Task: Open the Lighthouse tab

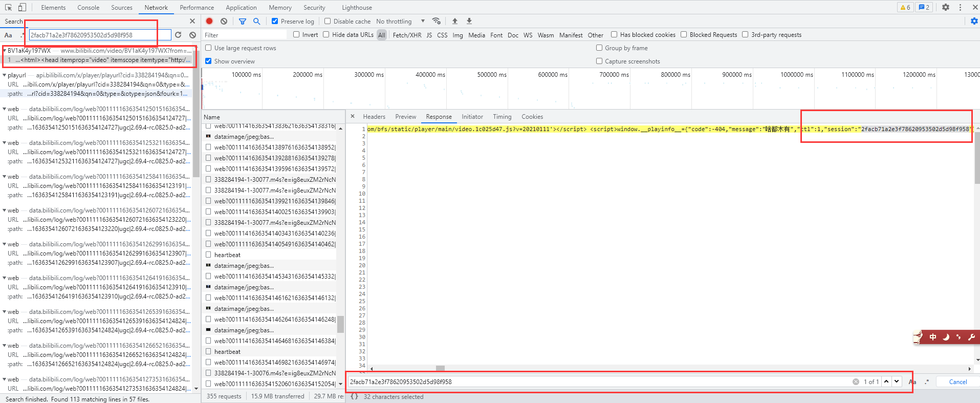Action: [357, 8]
